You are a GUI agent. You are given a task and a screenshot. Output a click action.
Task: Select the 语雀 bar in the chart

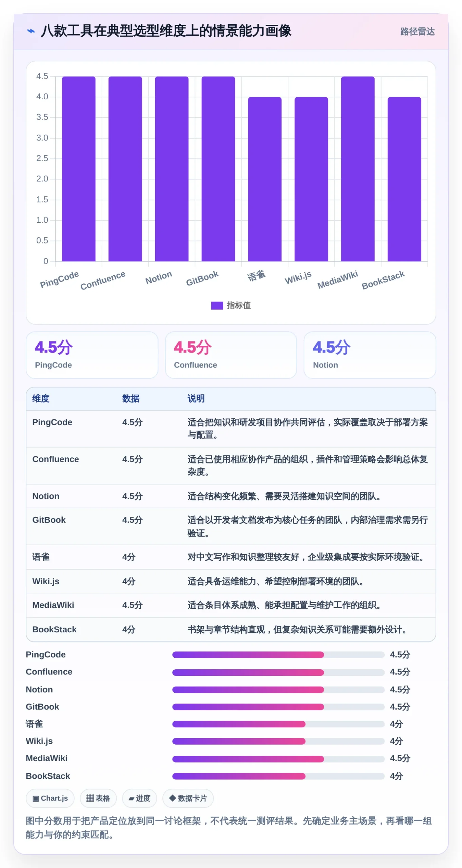265,179
